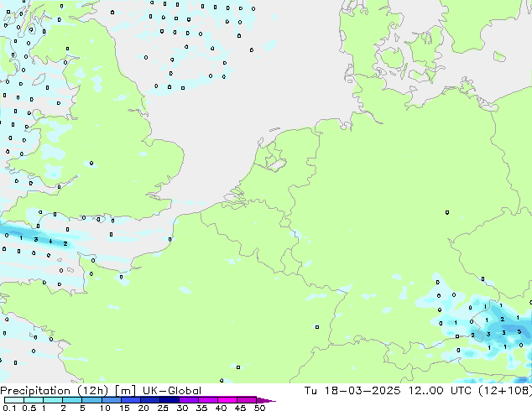Click the legend value "40"
532x411 pixels.
tap(221, 408)
